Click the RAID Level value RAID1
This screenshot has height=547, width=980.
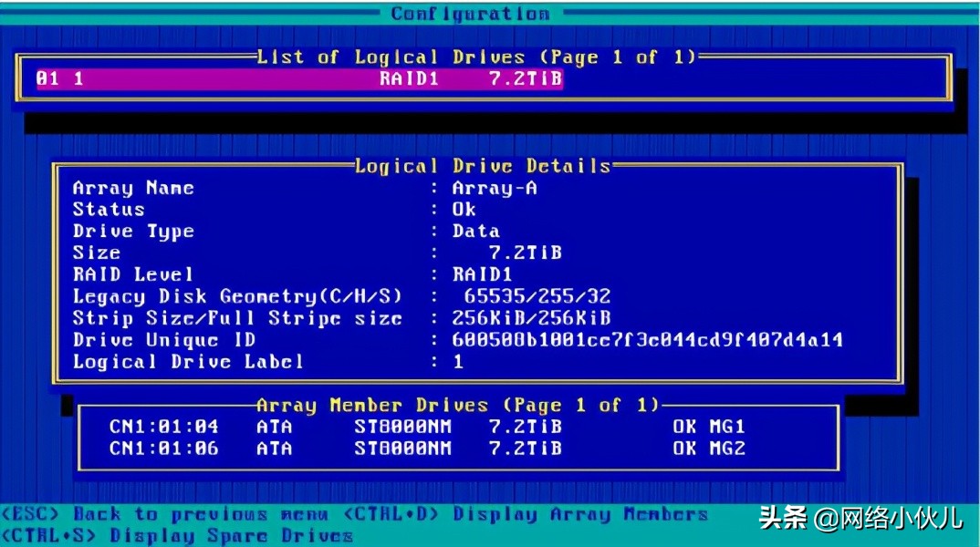click(x=482, y=274)
